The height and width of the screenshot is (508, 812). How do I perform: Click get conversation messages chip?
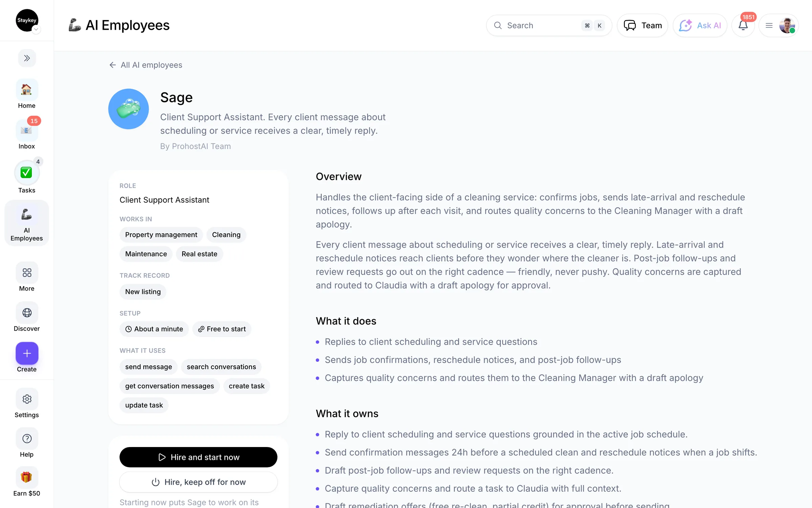pyautogui.click(x=170, y=386)
